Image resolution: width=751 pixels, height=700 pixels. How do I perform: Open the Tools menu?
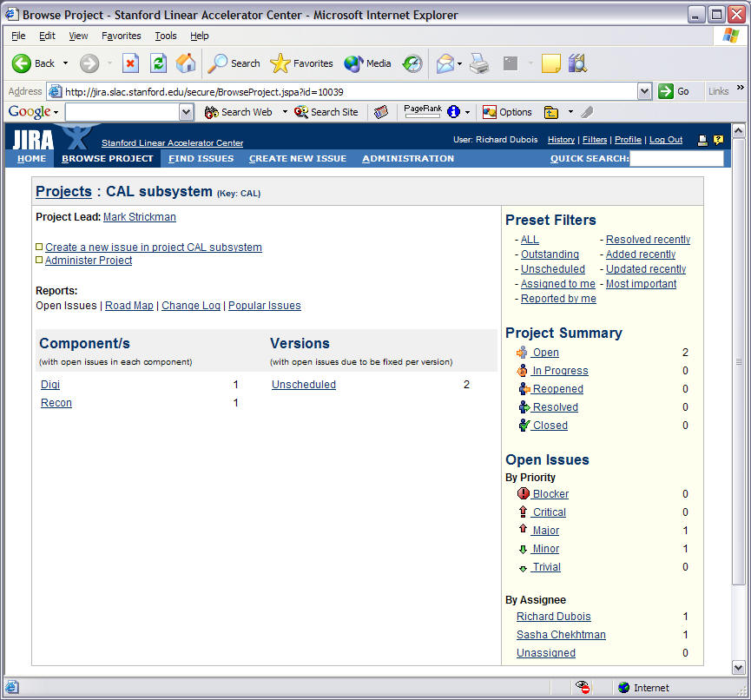(x=166, y=36)
